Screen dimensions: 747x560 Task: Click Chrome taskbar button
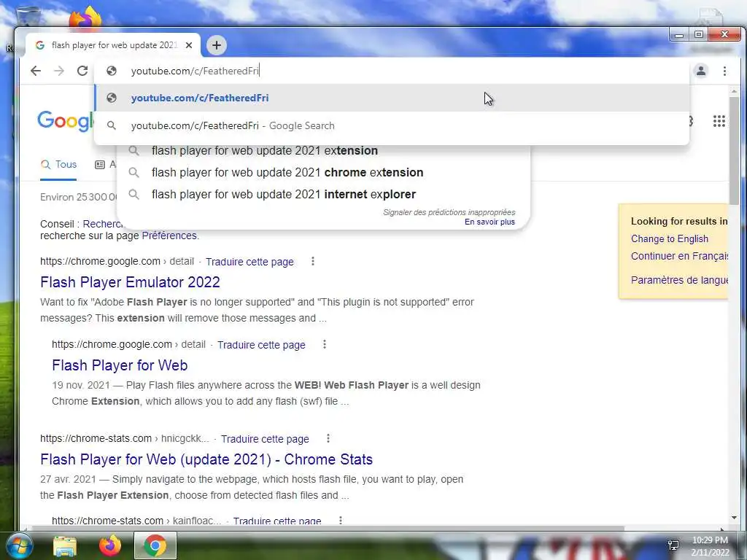point(155,545)
